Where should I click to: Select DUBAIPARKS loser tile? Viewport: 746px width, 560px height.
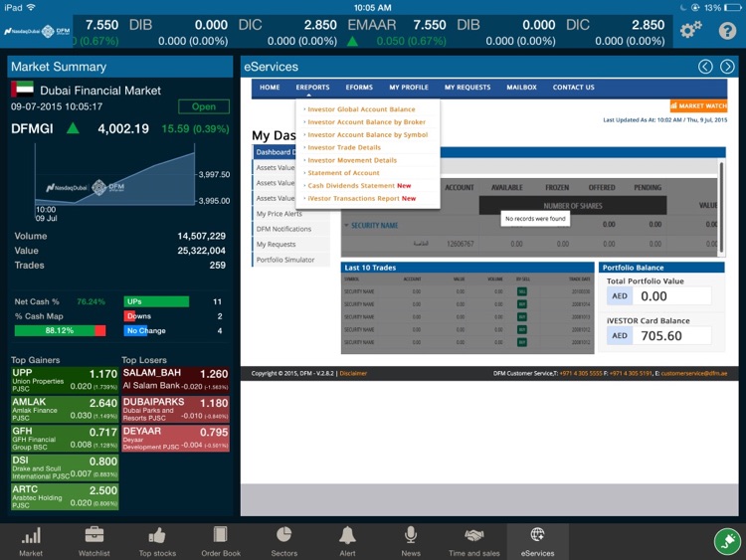[x=175, y=409]
